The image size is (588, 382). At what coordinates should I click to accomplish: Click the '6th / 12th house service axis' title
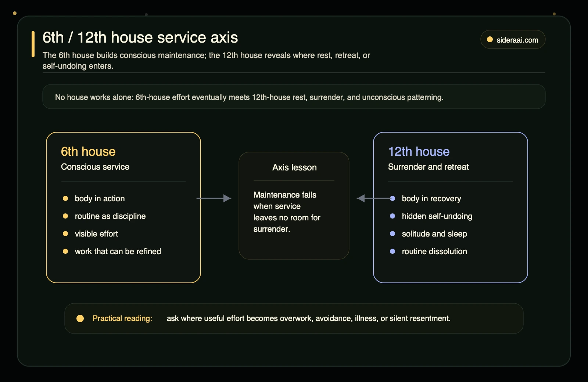pyautogui.click(x=140, y=37)
